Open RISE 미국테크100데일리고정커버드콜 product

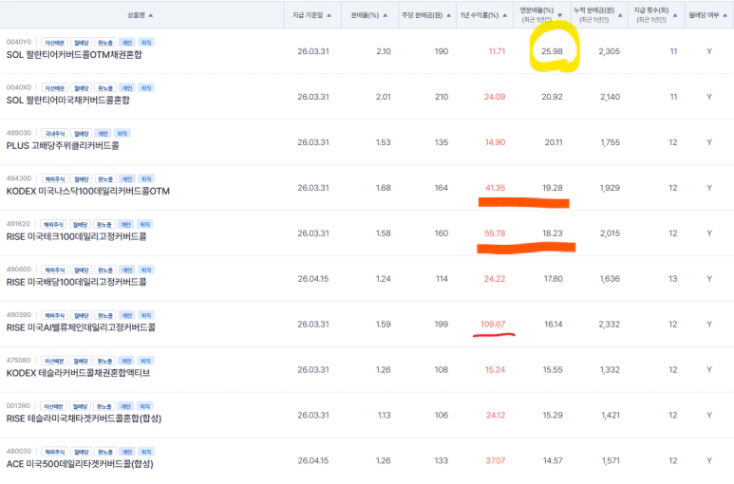[x=76, y=236]
